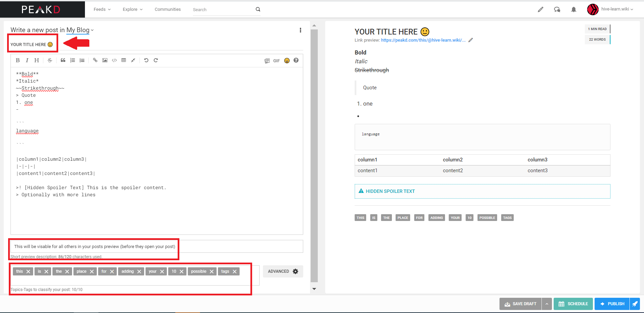
Task: Insert a Heading with the H icon
Action: click(x=37, y=60)
